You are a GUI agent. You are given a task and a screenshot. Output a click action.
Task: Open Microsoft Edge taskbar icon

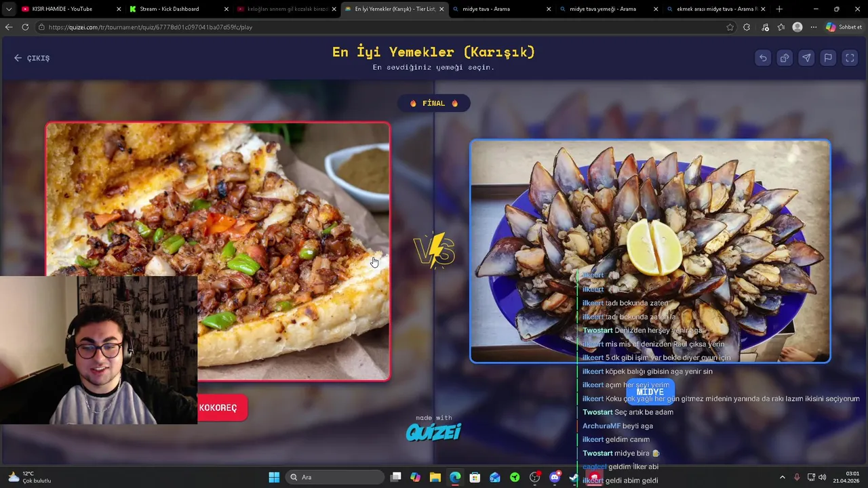point(455,477)
